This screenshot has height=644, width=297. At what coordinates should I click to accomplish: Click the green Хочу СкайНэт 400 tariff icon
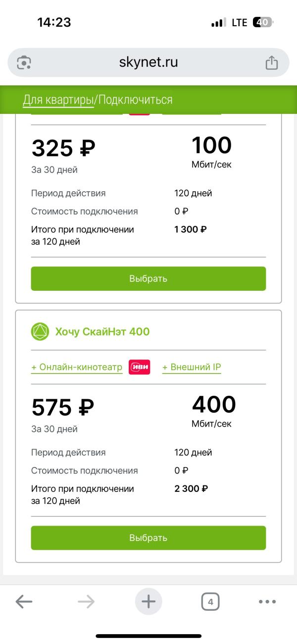point(40,331)
